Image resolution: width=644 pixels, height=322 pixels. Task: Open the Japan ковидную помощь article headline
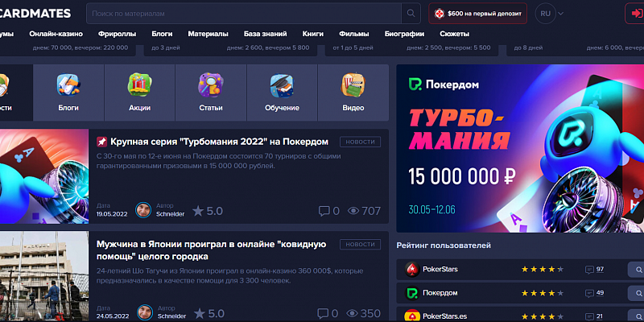212,250
